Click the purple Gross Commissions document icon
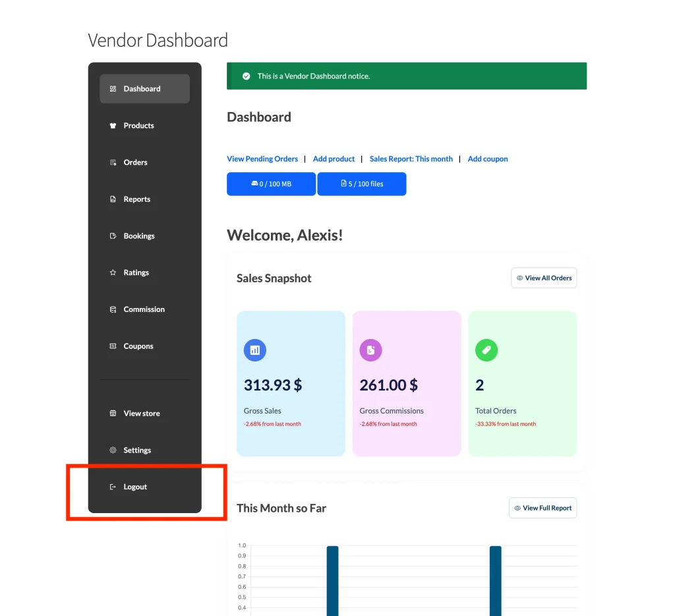This screenshot has width=675, height=616. pos(370,350)
